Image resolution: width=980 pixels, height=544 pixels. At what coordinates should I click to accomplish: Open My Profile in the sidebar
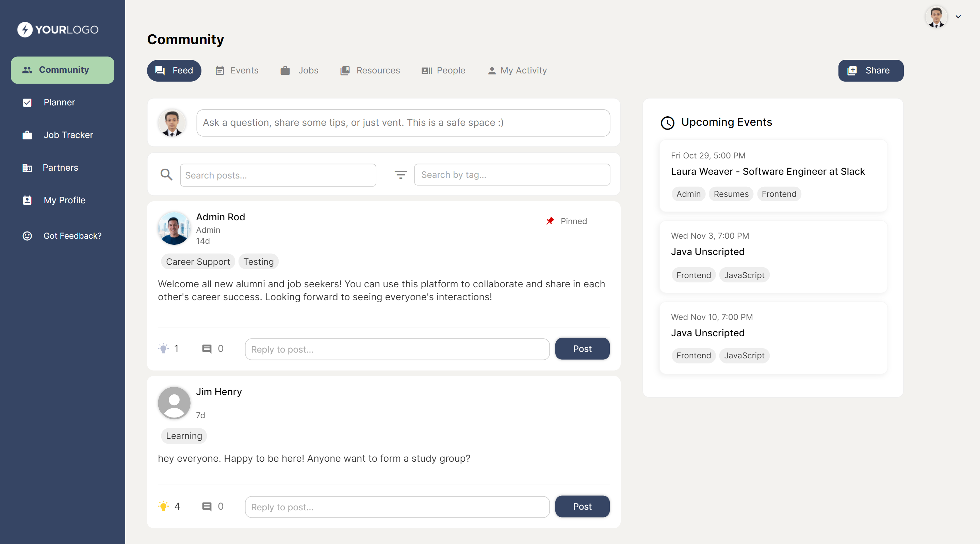tap(62, 200)
